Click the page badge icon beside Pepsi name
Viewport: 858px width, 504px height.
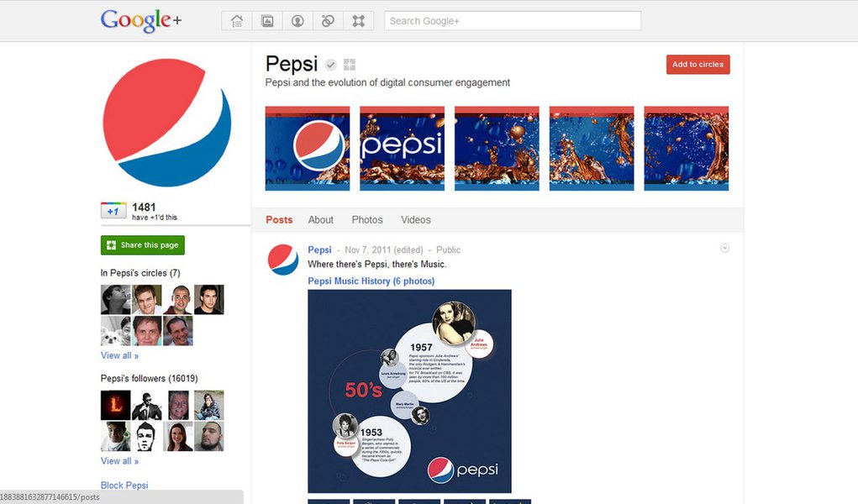pyautogui.click(x=349, y=65)
